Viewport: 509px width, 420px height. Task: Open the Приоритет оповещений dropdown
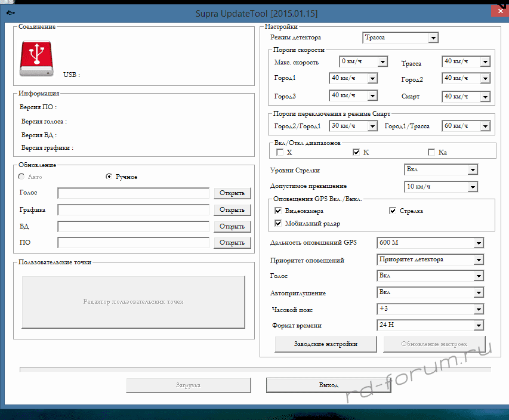click(x=430, y=260)
